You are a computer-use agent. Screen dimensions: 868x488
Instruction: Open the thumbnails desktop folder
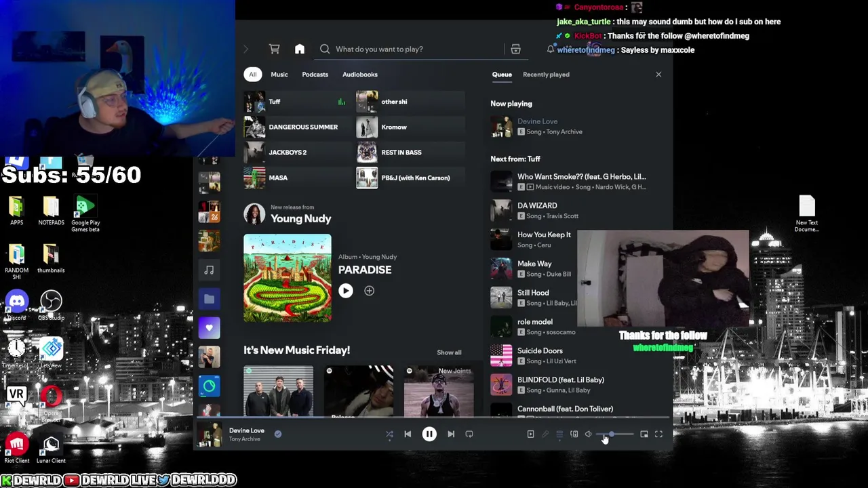[x=51, y=259]
